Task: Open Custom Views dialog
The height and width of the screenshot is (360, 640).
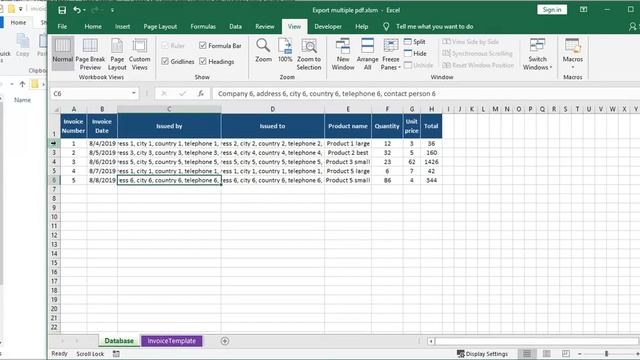Action: pos(140,53)
